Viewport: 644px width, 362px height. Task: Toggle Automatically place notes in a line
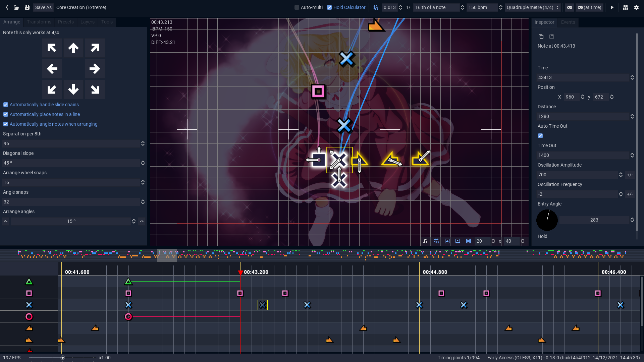point(6,114)
